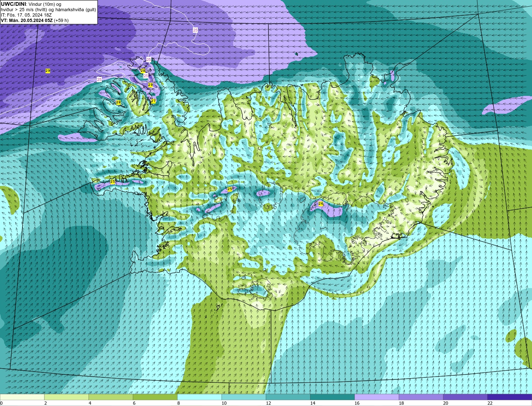Click legend scale number 12
Viewport: 532px width, 406px height.
[268, 403]
